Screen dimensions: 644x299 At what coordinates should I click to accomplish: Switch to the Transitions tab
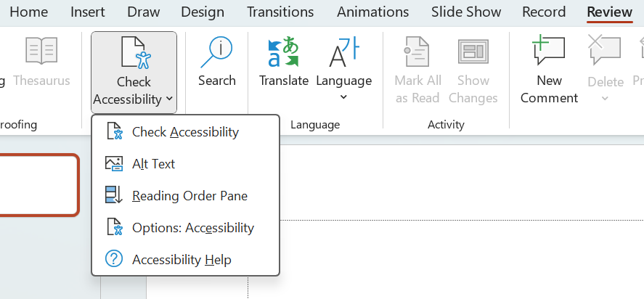pyautogui.click(x=280, y=12)
